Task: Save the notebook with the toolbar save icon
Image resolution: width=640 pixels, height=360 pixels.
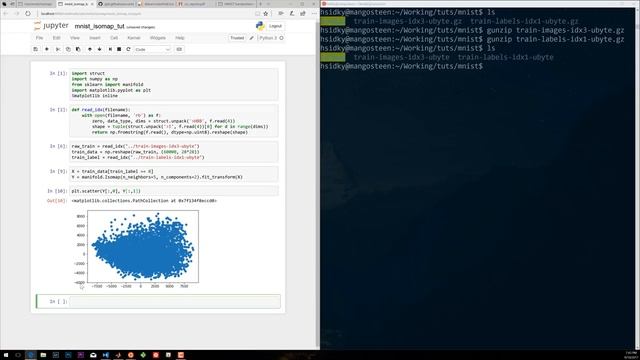Action: click(x=36, y=49)
